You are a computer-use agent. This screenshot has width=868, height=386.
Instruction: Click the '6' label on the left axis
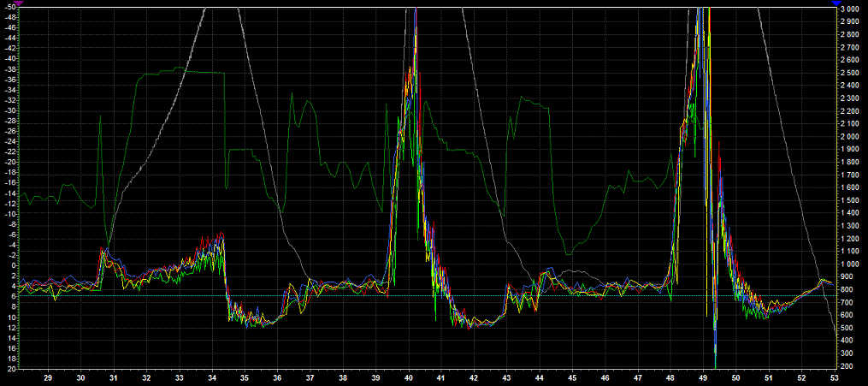pyautogui.click(x=15, y=296)
